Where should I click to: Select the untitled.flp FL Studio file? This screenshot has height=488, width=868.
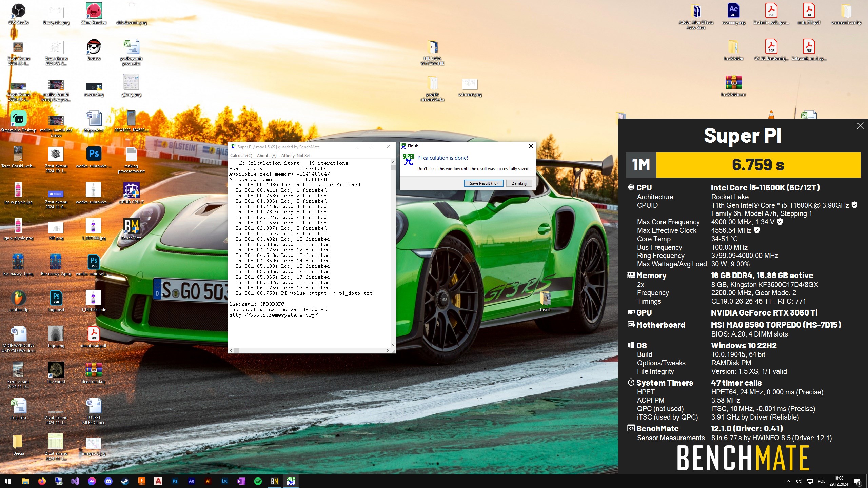[x=18, y=301]
